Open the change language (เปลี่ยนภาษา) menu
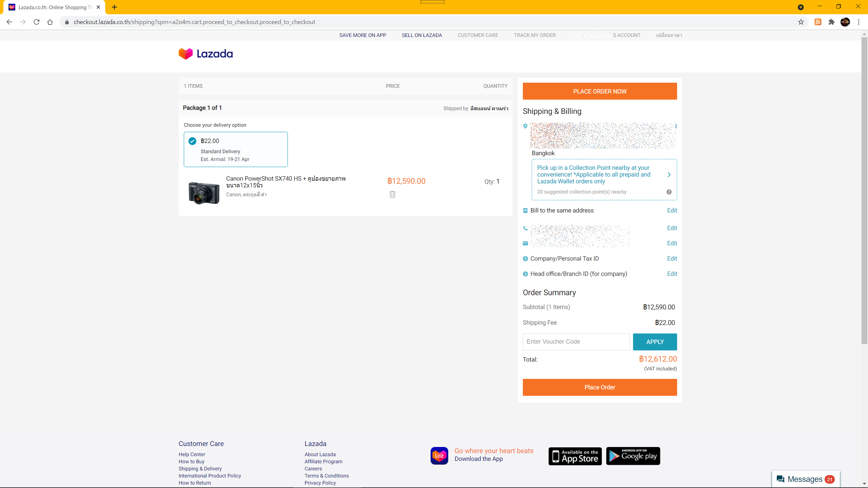 [x=669, y=35]
